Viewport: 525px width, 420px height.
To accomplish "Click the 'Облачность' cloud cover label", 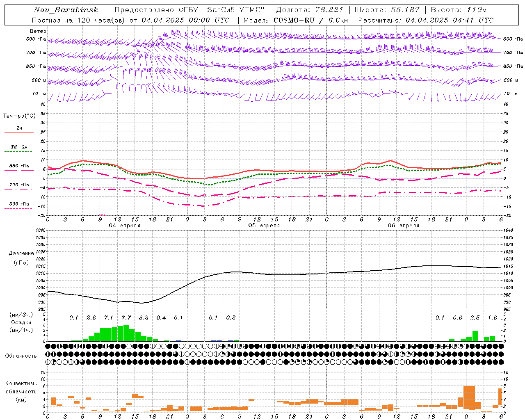I will click(x=21, y=356).
